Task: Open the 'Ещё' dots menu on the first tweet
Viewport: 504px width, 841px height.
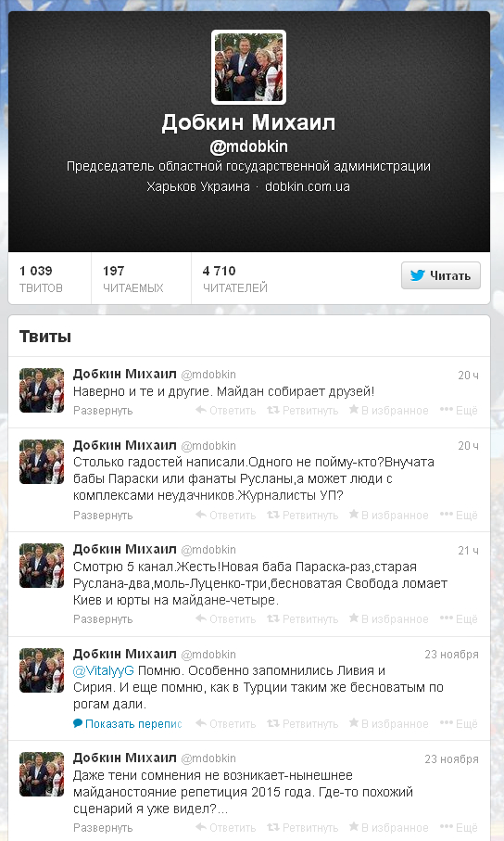Action: [459, 411]
